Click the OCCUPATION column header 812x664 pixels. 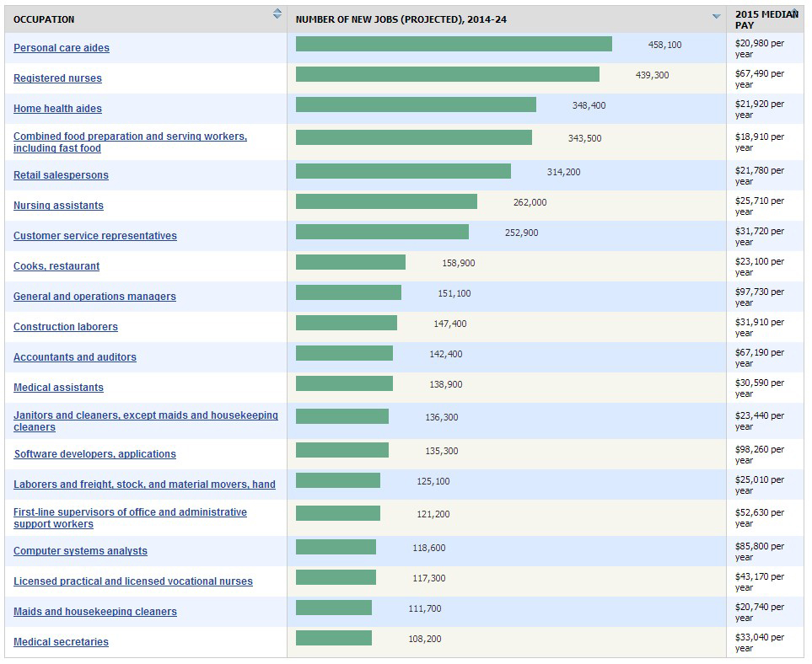tap(44, 19)
